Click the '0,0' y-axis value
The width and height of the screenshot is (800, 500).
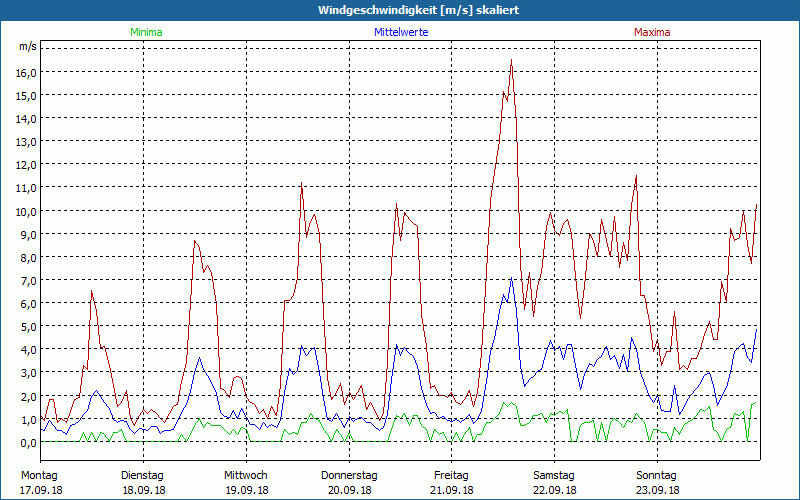point(28,443)
